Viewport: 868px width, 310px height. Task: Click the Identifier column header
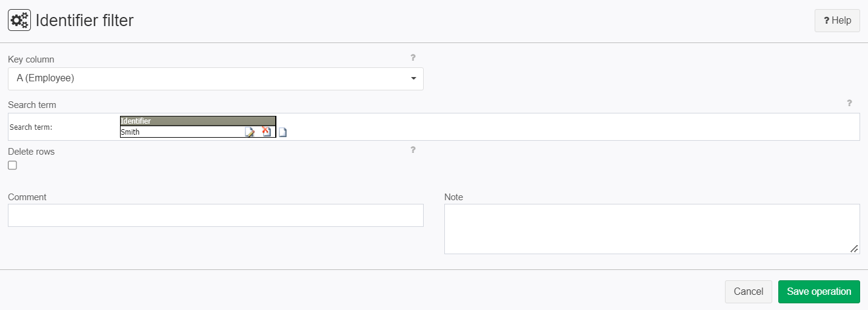(198, 121)
